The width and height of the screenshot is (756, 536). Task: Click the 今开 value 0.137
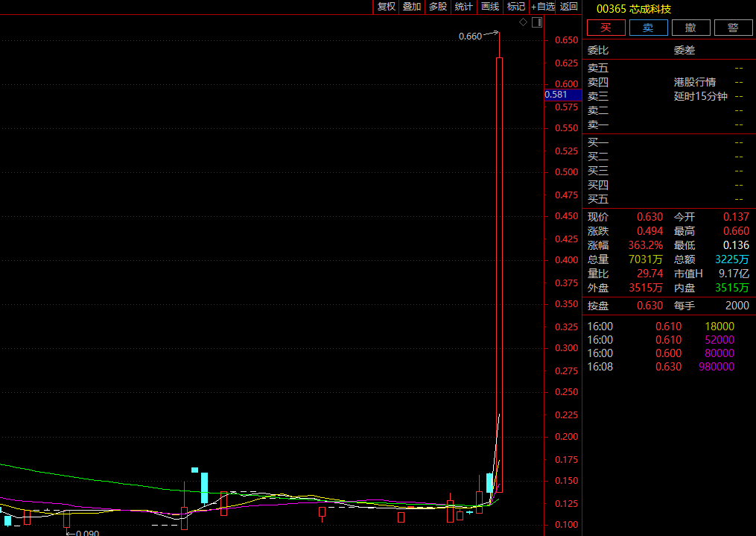pyautogui.click(x=736, y=217)
